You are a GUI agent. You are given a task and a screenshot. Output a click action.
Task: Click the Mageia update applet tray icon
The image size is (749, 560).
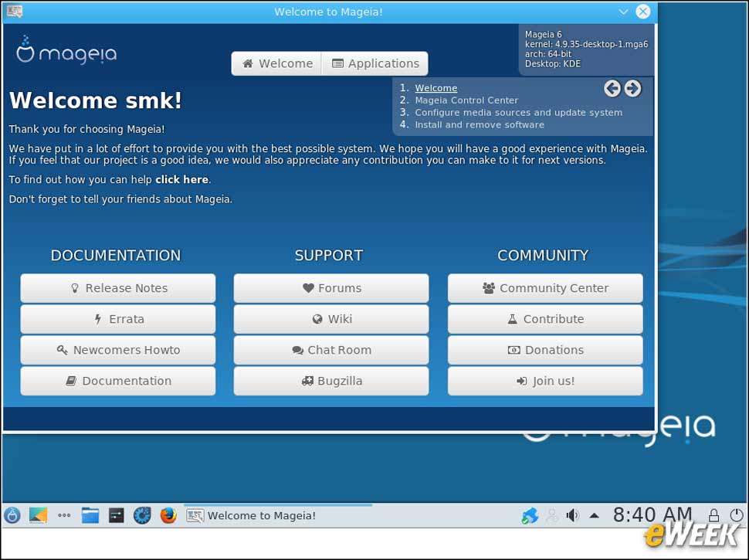click(x=530, y=515)
